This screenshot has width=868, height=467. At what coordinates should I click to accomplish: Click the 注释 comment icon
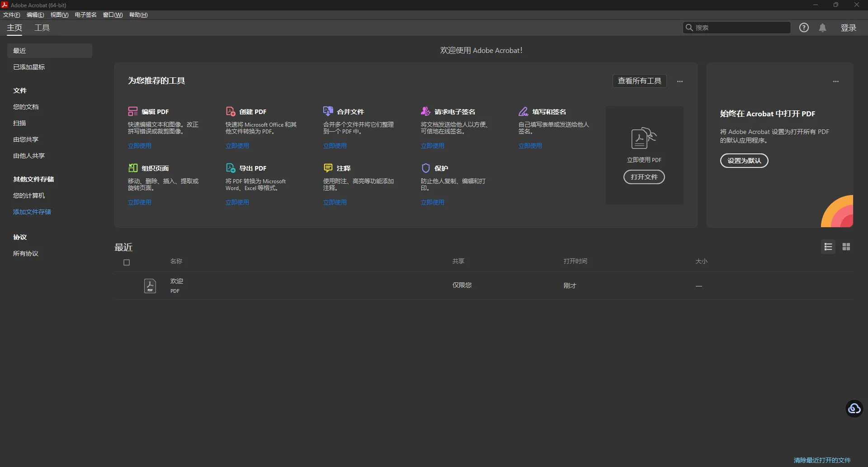pyautogui.click(x=328, y=168)
